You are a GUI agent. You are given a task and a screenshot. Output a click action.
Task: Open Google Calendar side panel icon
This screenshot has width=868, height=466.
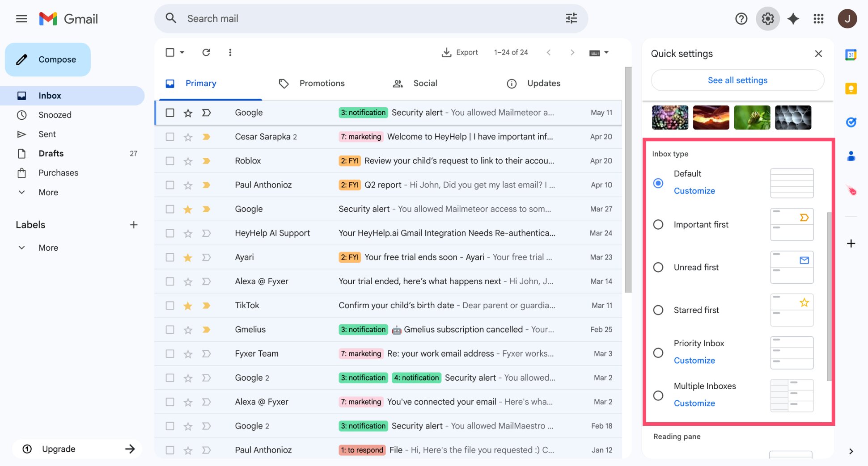point(851,55)
